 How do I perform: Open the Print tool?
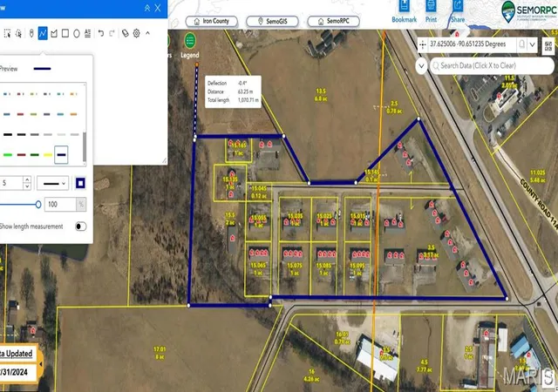point(431,11)
